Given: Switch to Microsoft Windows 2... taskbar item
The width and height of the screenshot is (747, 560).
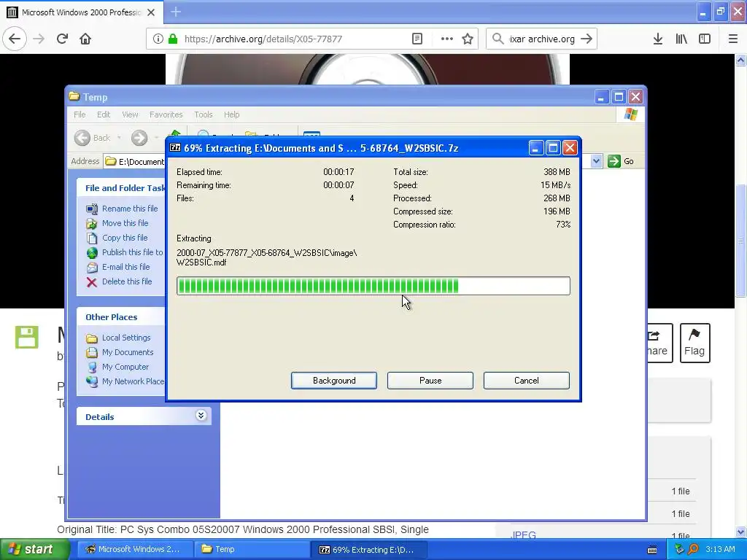Looking at the screenshot, I should coord(134,549).
